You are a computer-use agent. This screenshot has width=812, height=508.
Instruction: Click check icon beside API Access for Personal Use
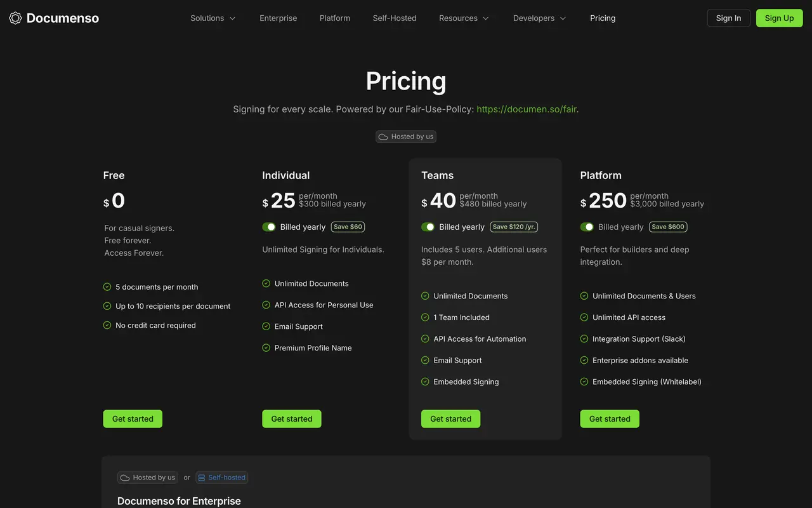click(266, 305)
